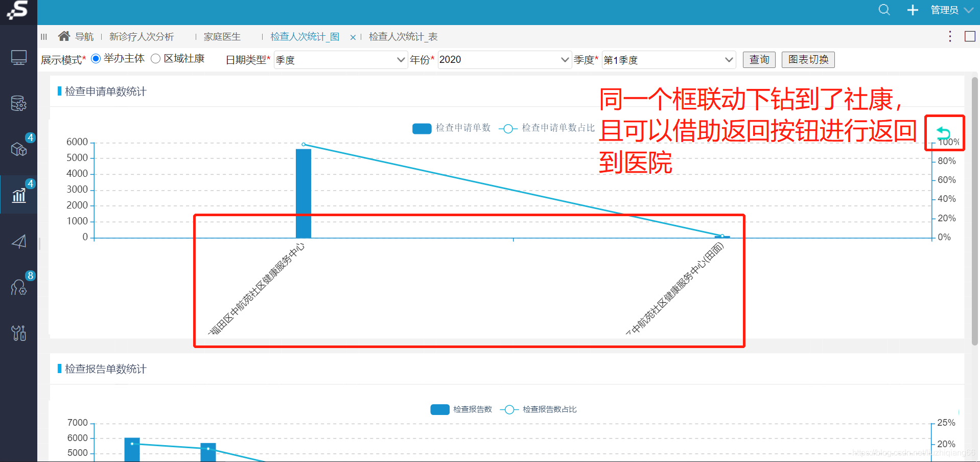Viewport: 980px width, 462px height.
Task: Click the first bar in 检查报告单数统计 chart
Action: (132, 450)
